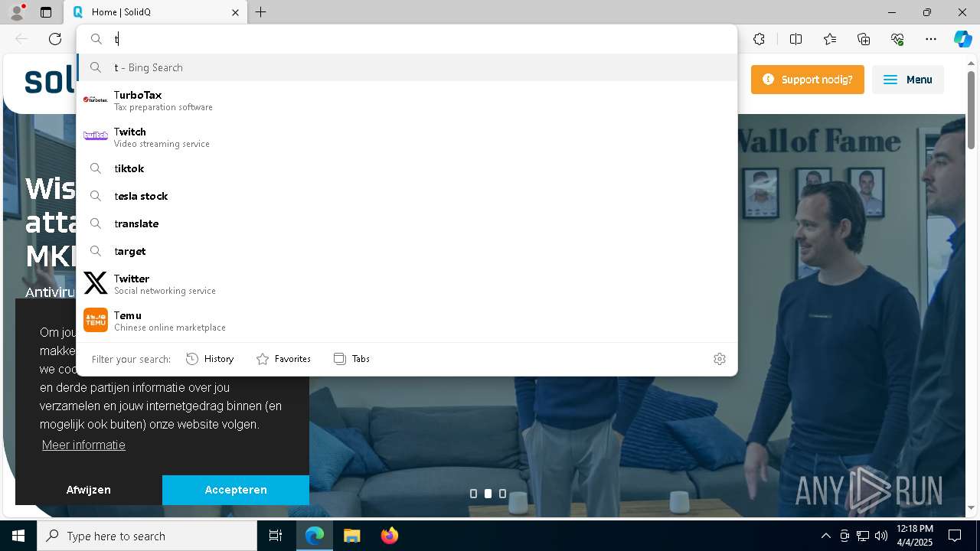Click the scrollbar down arrow
This screenshot has height=551, width=980.
[x=972, y=507]
